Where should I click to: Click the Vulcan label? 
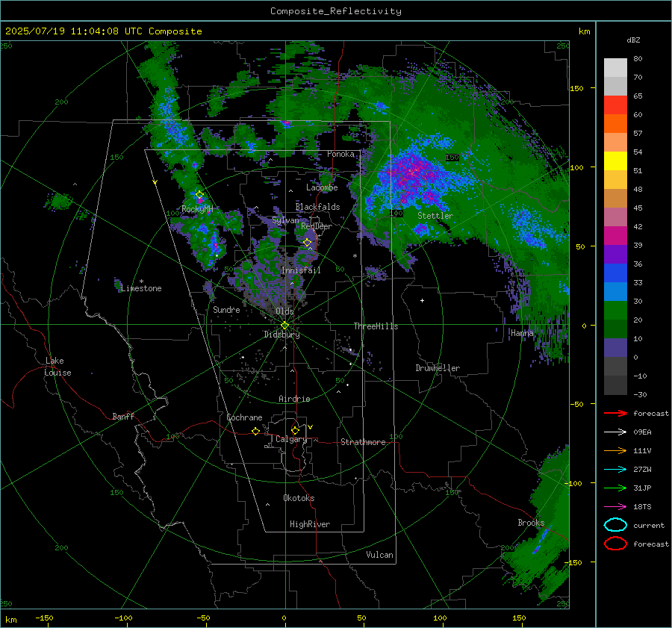pyautogui.click(x=379, y=555)
